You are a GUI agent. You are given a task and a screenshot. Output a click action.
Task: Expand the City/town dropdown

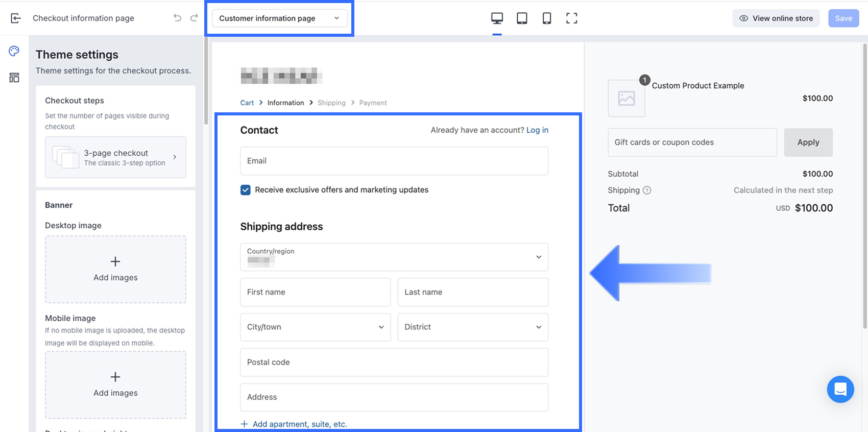(x=315, y=327)
